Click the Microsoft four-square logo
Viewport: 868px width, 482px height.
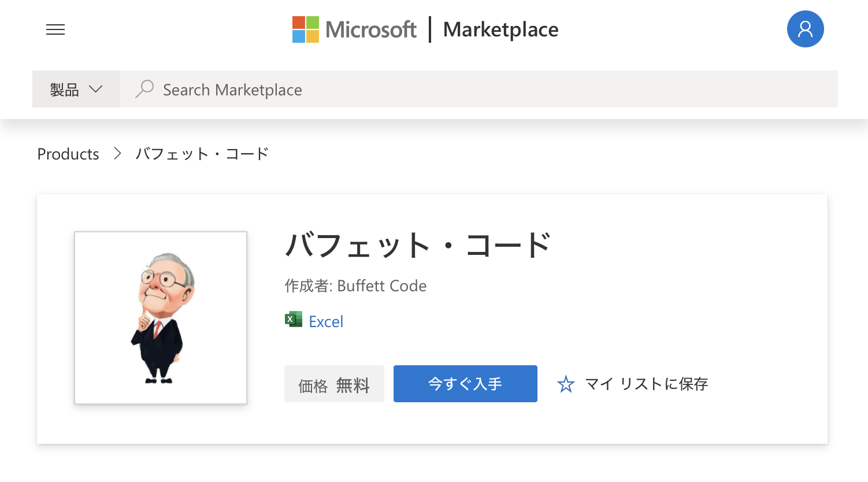point(306,29)
